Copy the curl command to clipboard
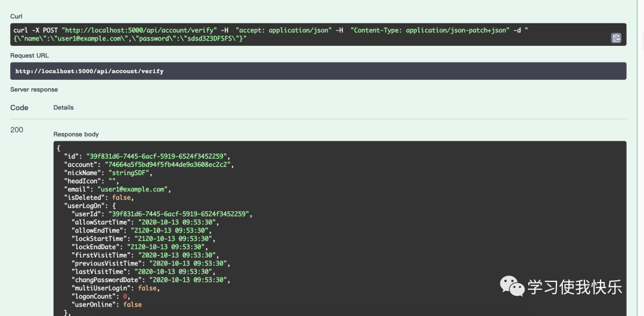Image resolution: width=644 pixels, height=316 pixels. click(615, 38)
